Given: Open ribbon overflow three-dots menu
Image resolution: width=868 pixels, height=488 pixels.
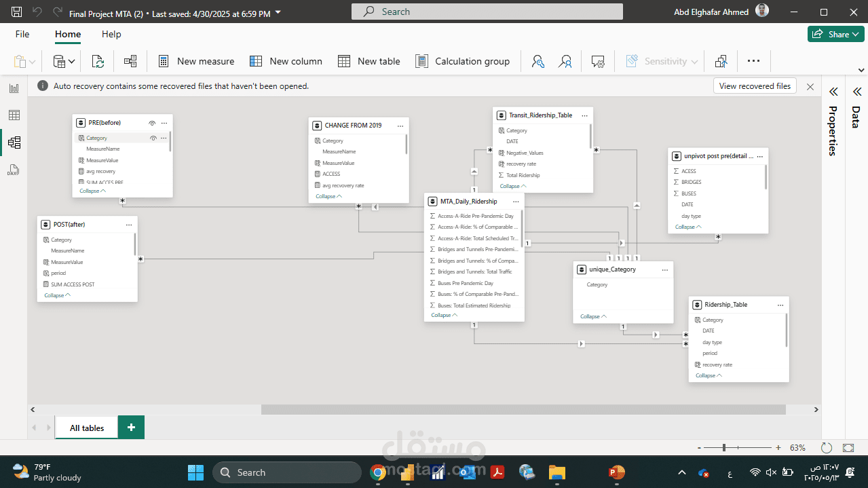Looking at the screenshot, I should point(753,61).
